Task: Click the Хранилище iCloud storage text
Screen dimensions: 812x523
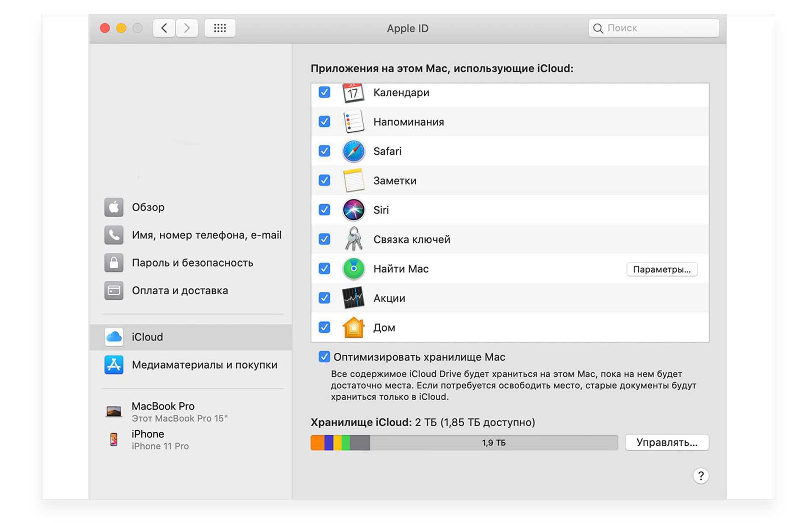Action: [423, 422]
